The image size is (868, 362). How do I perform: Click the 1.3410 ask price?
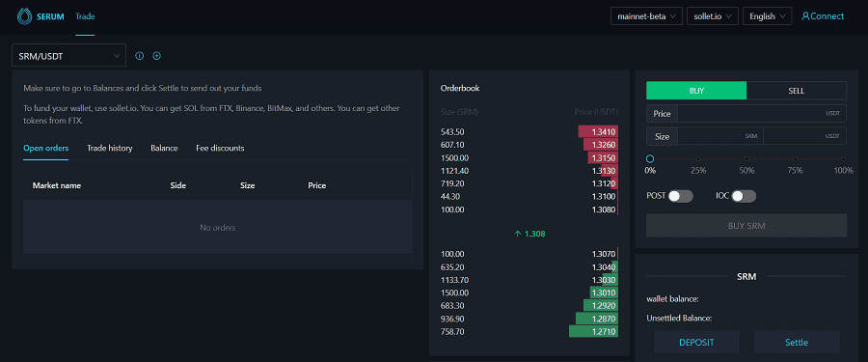click(603, 132)
